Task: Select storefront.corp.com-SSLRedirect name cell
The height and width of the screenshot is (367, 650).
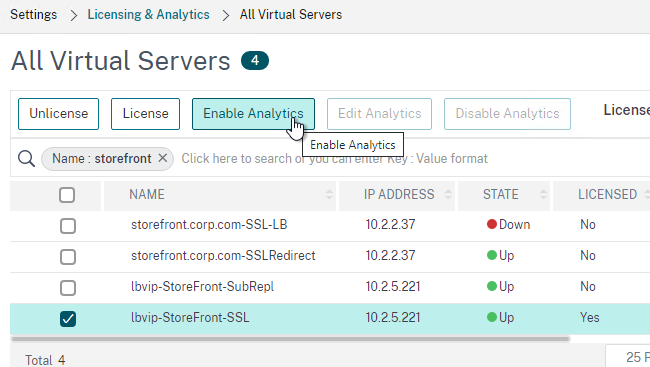Action: (x=223, y=255)
